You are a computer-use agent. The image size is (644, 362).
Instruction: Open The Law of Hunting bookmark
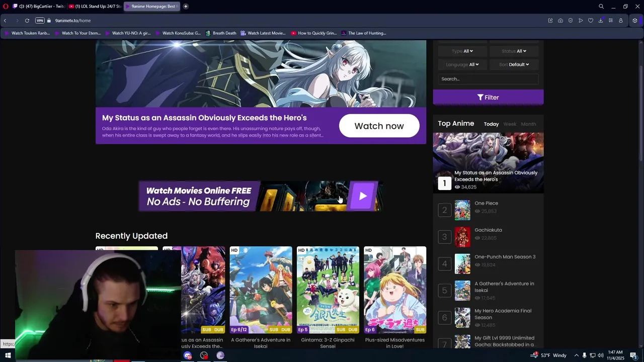pos(364,33)
